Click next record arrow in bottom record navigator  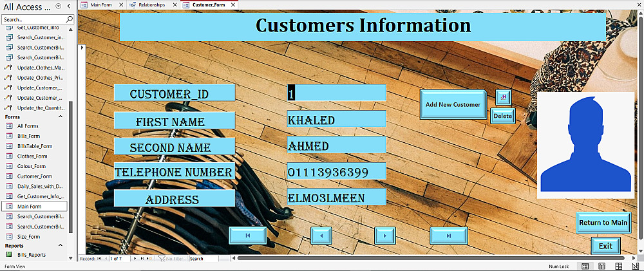137,259
